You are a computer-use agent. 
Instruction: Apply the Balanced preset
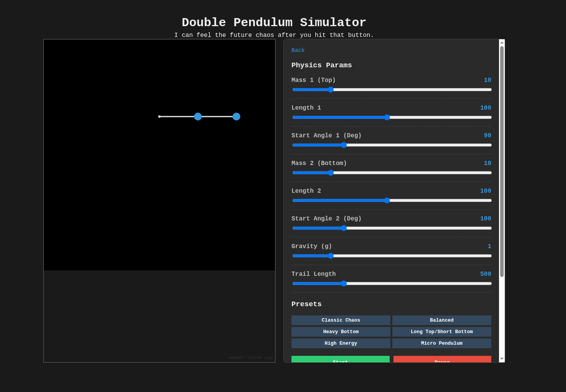coord(442,320)
